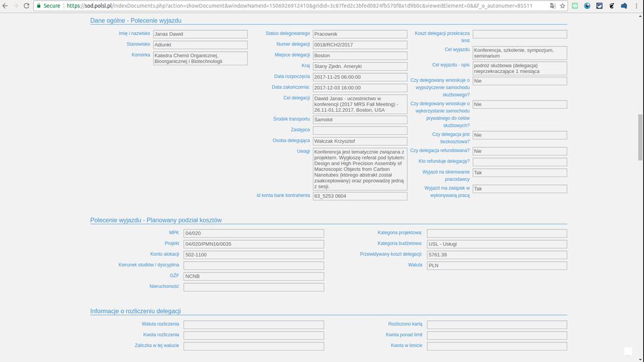This screenshot has height=362, width=644.
Task: Click the delegacja refundowana field showing Nie
Action: click(520, 151)
